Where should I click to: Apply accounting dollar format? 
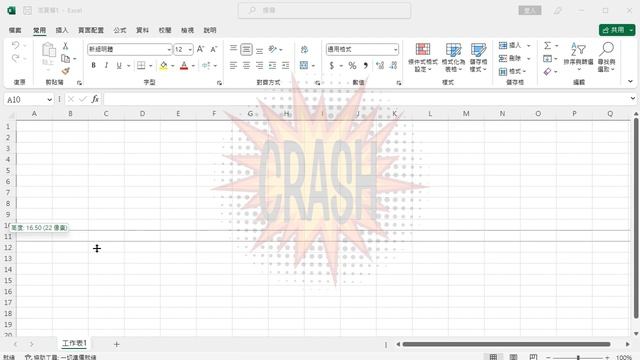pyautogui.click(x=331, y=65)
